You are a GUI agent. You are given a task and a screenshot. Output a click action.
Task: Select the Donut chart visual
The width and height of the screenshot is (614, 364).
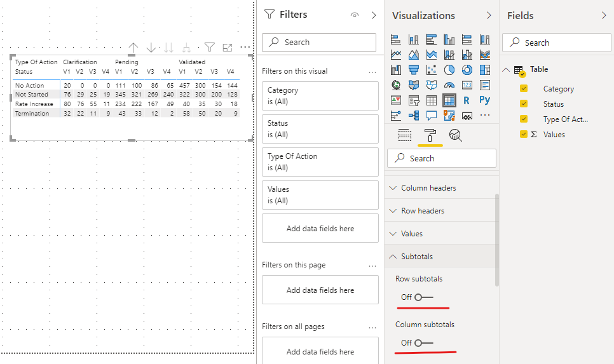tap(467, 70)
